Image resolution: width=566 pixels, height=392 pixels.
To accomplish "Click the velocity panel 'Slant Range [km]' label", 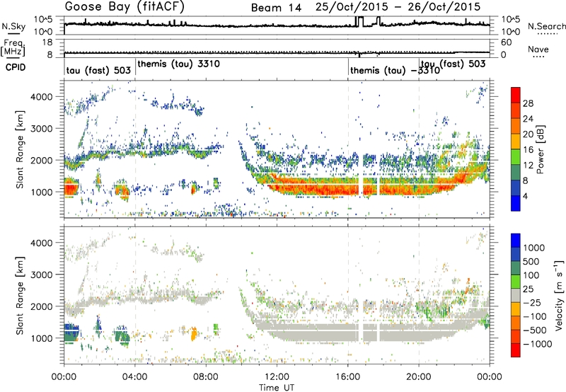I will (x=20, y=296).
